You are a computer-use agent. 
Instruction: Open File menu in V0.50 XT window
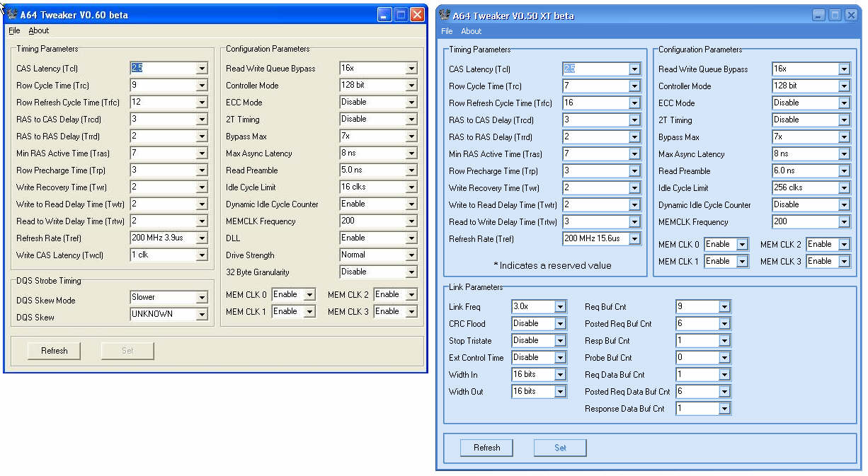[x=447, y=31]
